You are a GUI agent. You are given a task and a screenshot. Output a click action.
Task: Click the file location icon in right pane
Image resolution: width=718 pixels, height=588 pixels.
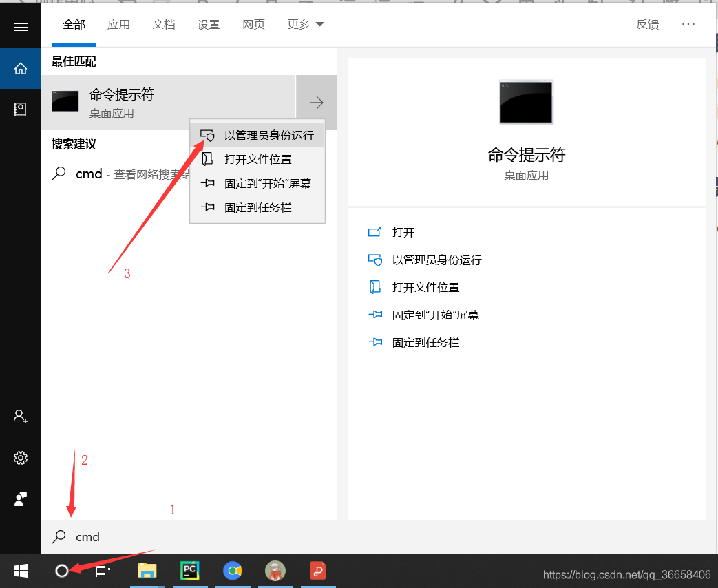tap(375, 287)
